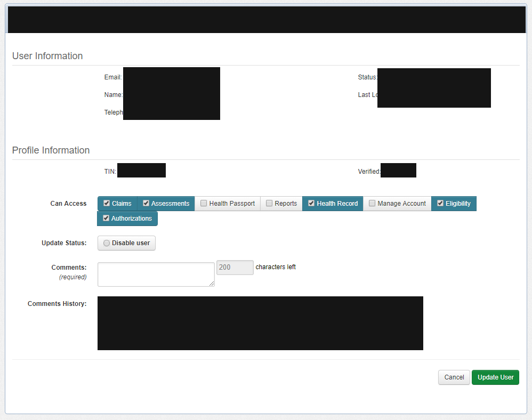Image resolution: width=532 pixels, height=420 pixels.
Task: Click the Verified label
Action: pos(369,172)
